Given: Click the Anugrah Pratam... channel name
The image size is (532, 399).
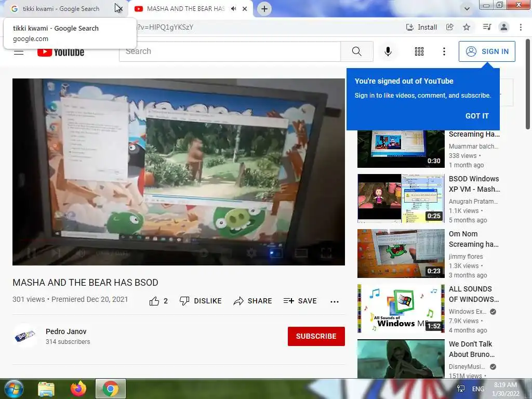Looking at the screenshot, I should tap(473, 202).
